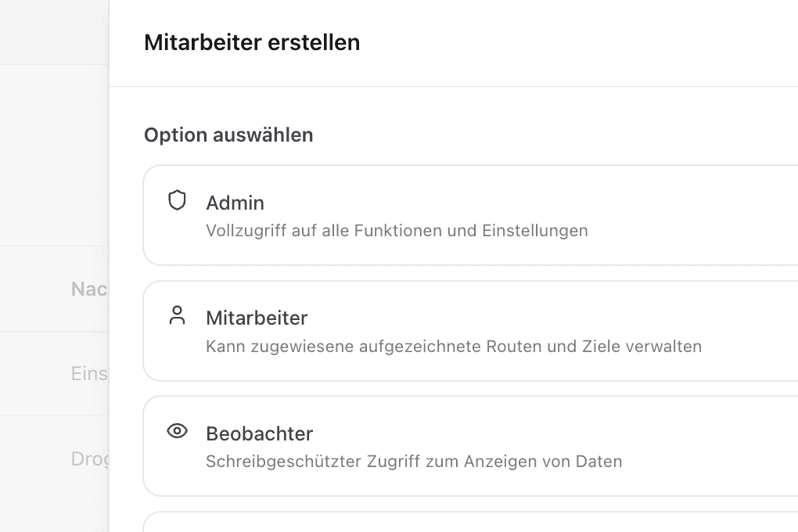Click the Schreibgeschützter Zugriff description text
This screenshot has height=532, width=798.
414,462
